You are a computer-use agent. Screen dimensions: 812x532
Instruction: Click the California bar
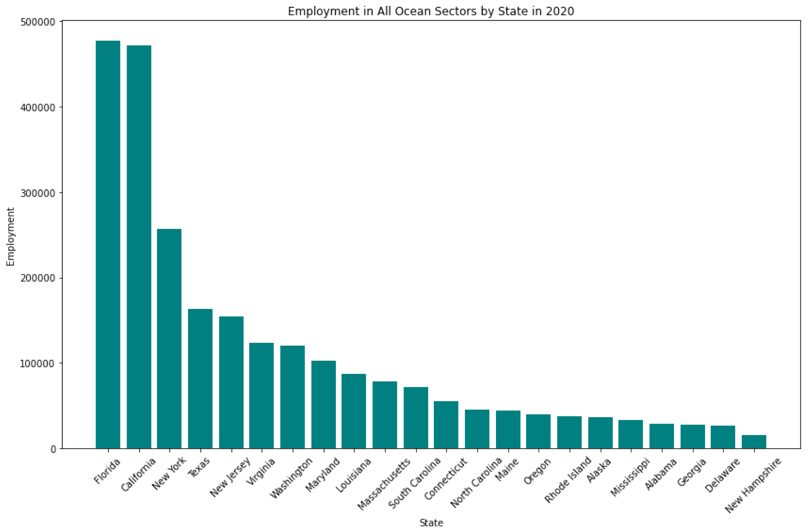pos(139,247)
